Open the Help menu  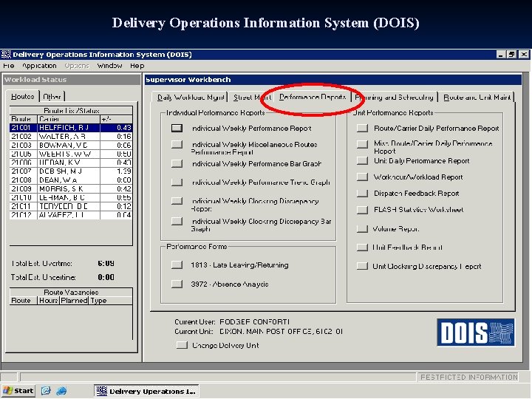coord(137,66)
